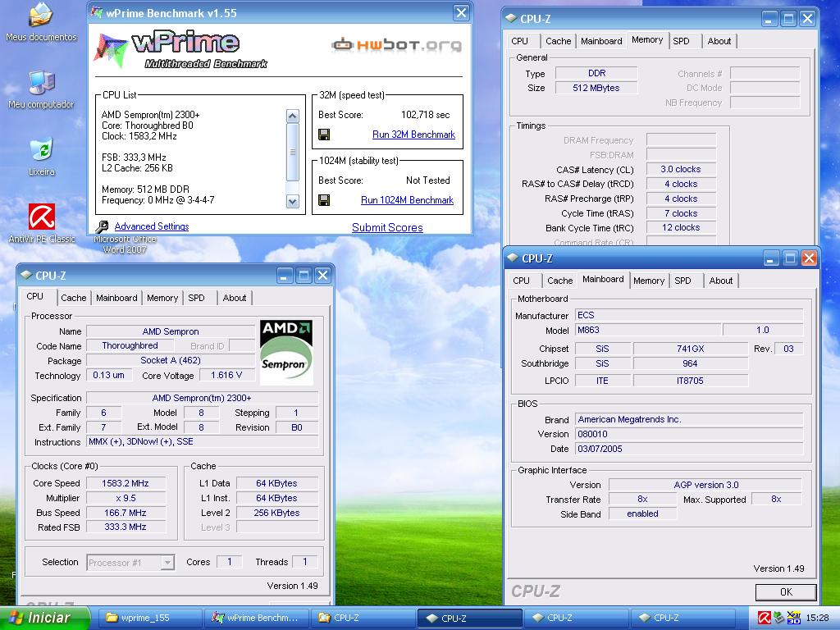Click the Multiplier x 9.5 field

pyautogui.click(x=126, y=498)
